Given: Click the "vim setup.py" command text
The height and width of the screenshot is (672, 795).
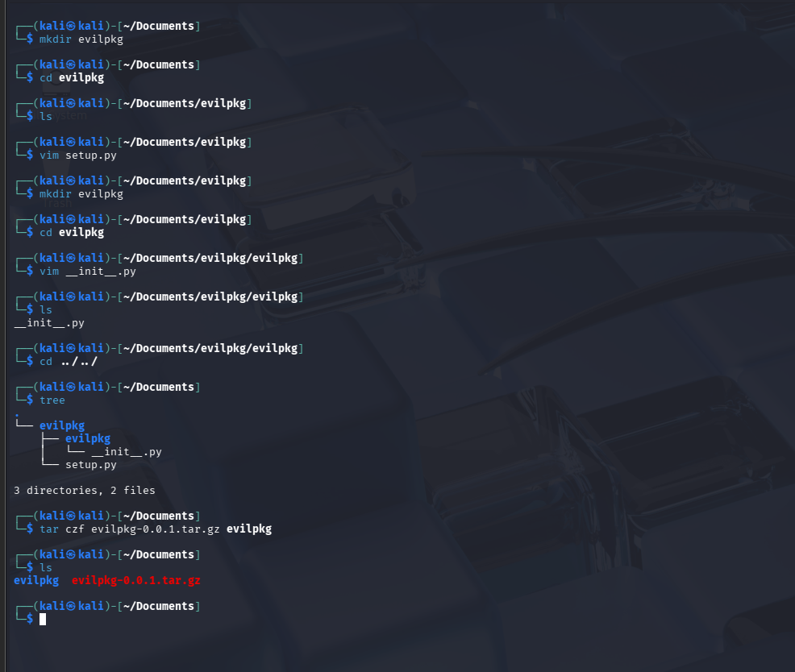Looking at the screenshot, I should [x=78, y=155].
